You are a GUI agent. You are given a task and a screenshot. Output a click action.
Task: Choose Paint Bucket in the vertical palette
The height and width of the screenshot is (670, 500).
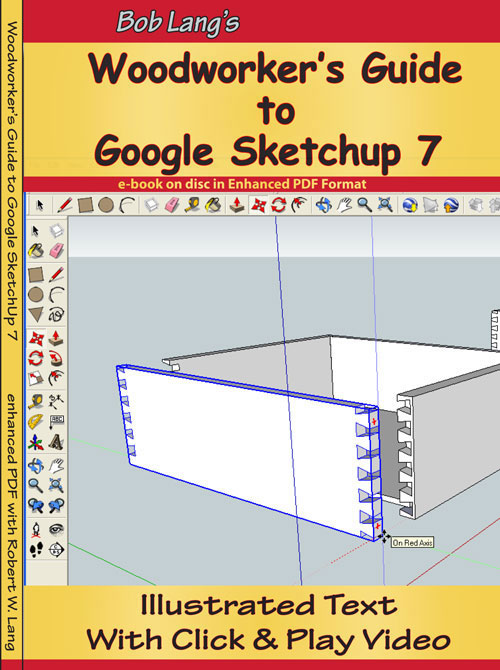[x=36, y=251]
